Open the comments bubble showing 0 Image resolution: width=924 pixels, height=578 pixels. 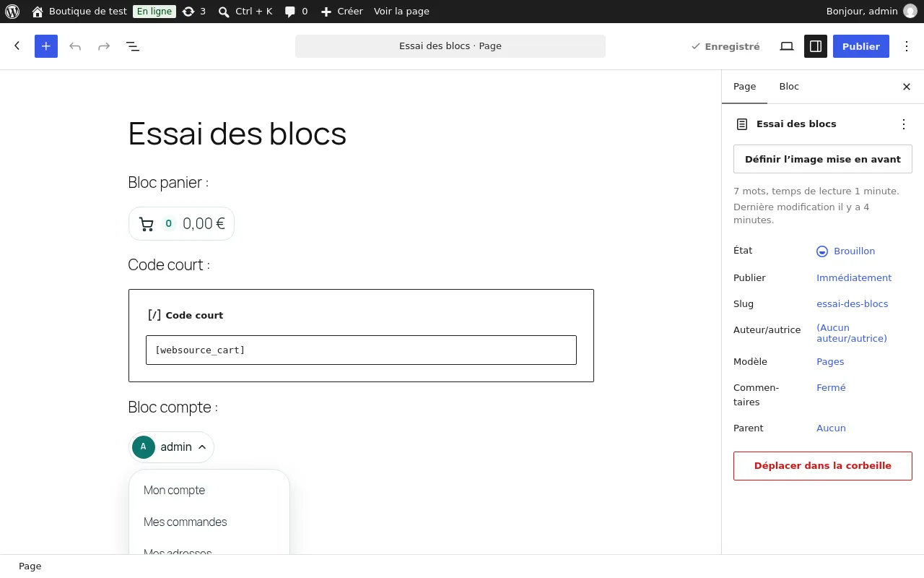point(296,12)
